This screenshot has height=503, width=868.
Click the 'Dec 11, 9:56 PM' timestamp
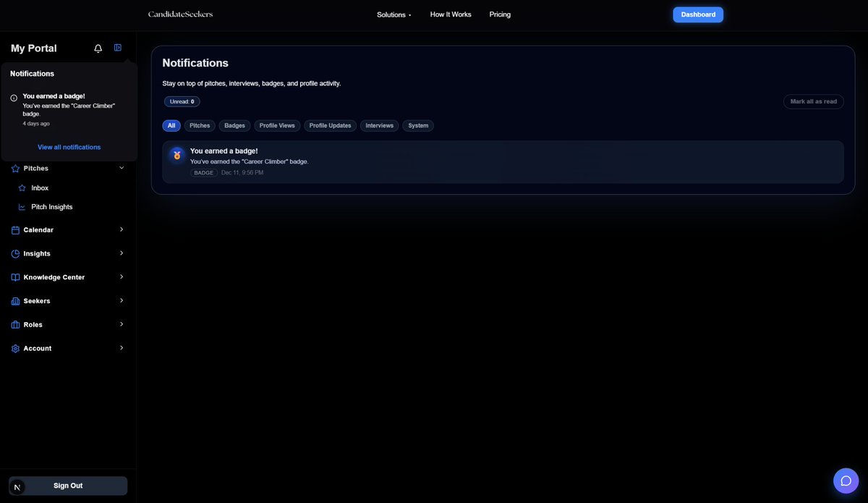(242, 173)
